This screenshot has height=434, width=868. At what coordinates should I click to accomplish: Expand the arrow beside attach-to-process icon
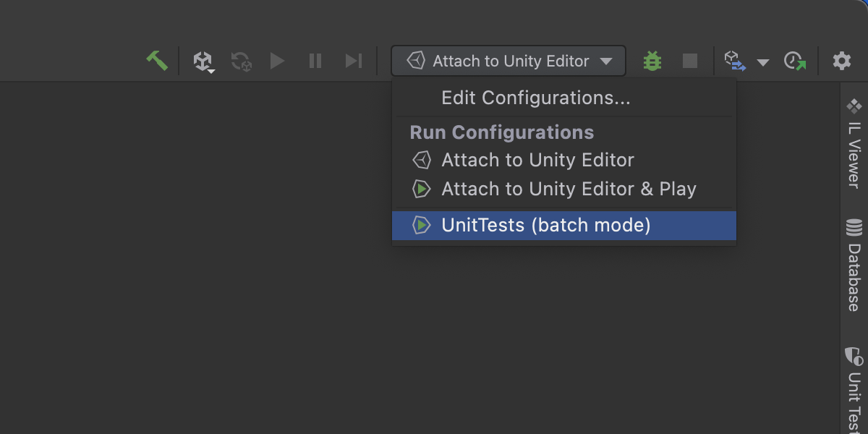[762, 62]
